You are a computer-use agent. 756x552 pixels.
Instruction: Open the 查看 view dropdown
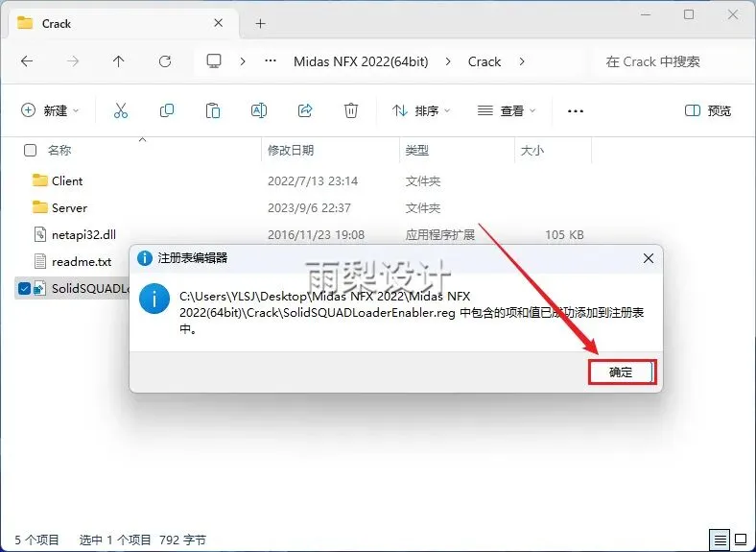[507, 110]
